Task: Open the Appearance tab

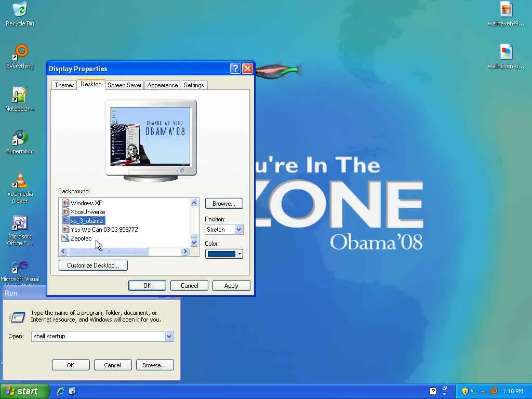Action: click(163, 85)
